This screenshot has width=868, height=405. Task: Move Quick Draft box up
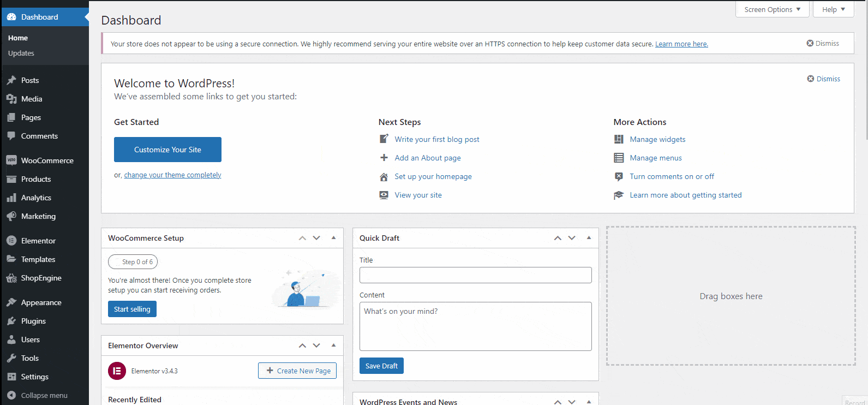[x=558, y=238]
